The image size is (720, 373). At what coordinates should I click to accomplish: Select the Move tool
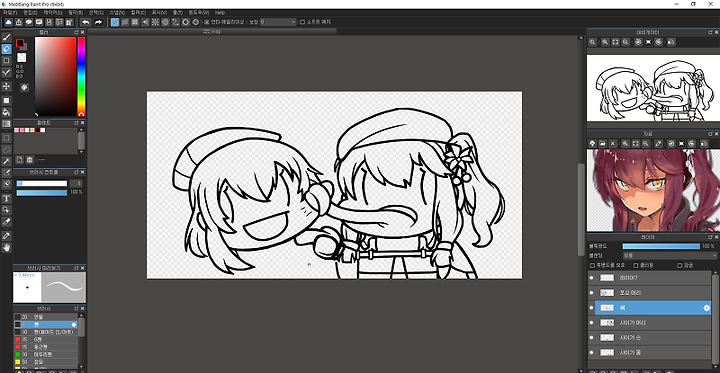click(x=6, y=86)
